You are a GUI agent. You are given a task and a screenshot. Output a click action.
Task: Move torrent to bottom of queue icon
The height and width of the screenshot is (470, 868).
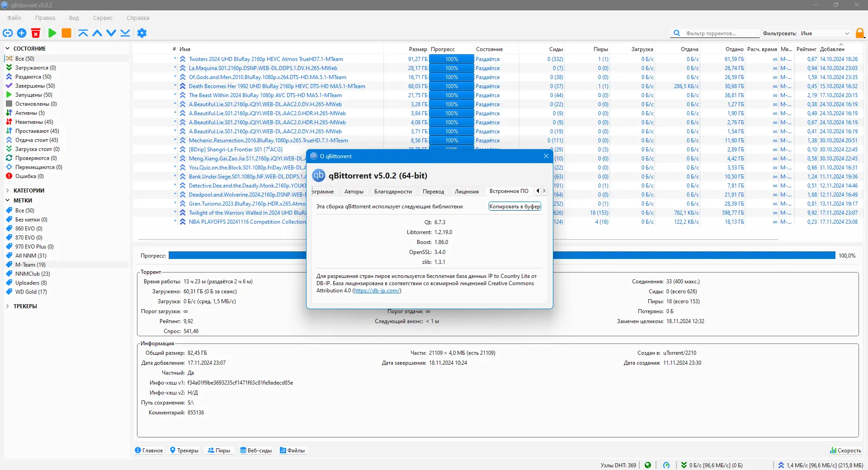click(x=125, y=33)
